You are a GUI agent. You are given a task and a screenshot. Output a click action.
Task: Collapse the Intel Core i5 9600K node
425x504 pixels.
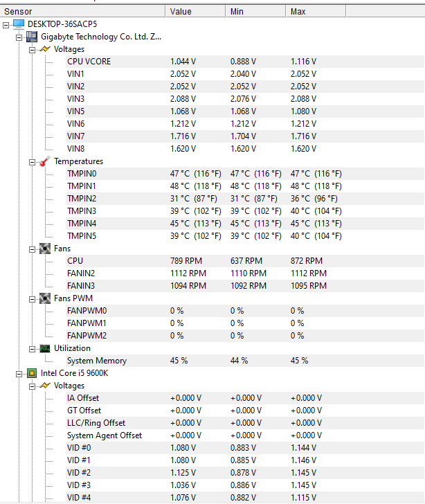pos(19,374)
